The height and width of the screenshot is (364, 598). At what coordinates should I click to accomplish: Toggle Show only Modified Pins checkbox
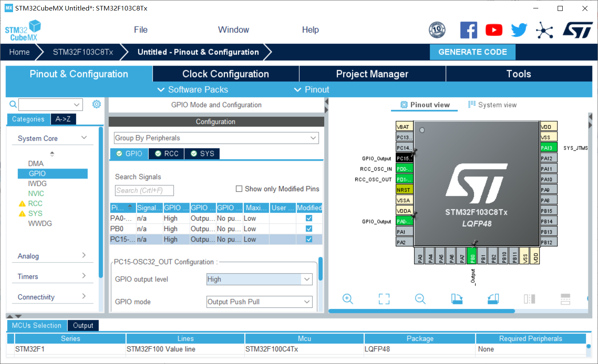239,189
